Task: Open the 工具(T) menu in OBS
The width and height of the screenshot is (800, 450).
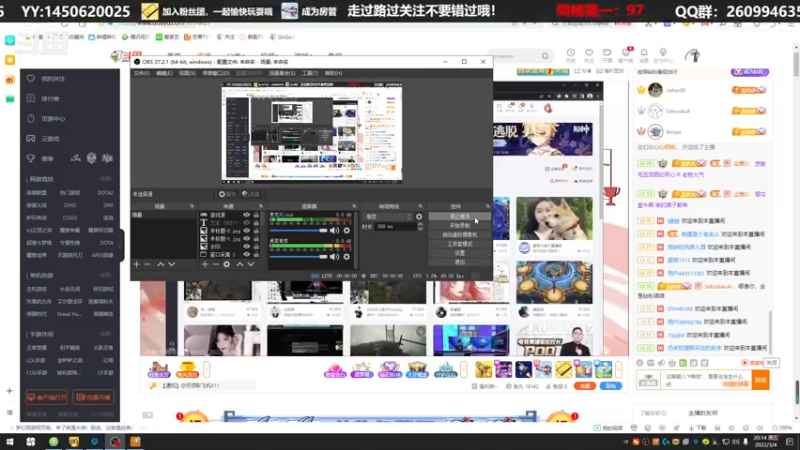Action: [310, 73]
